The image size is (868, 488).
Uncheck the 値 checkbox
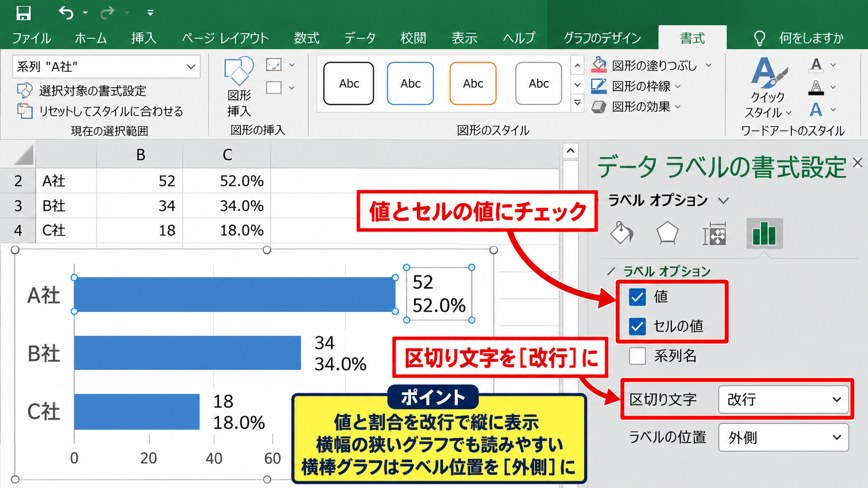pyautogui.click(x=637, y=297)
